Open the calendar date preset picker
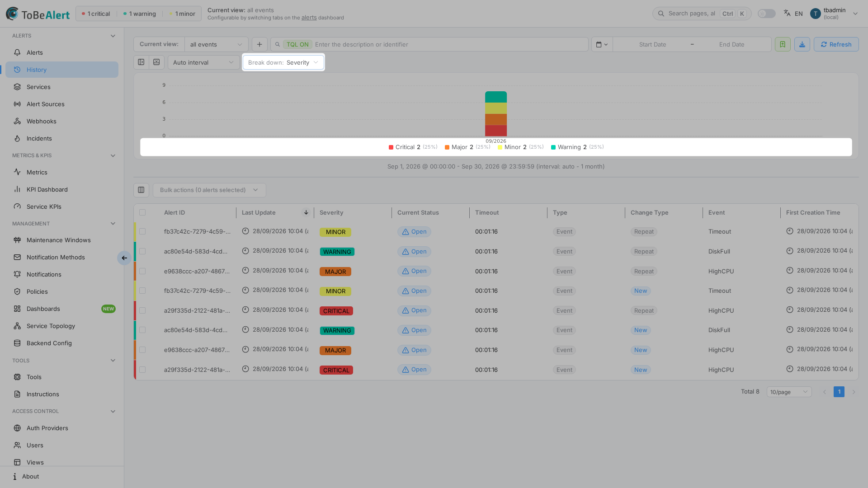The height and width of the screenshot is (488, 868). click(602, 44)
